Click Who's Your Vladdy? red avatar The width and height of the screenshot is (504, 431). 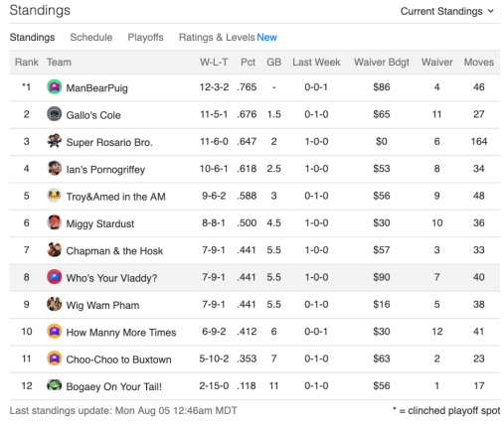click(x=54, y=277)
